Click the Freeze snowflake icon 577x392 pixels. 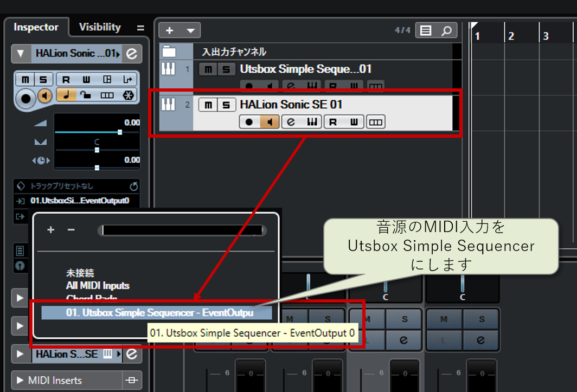[x=128, y=95]
